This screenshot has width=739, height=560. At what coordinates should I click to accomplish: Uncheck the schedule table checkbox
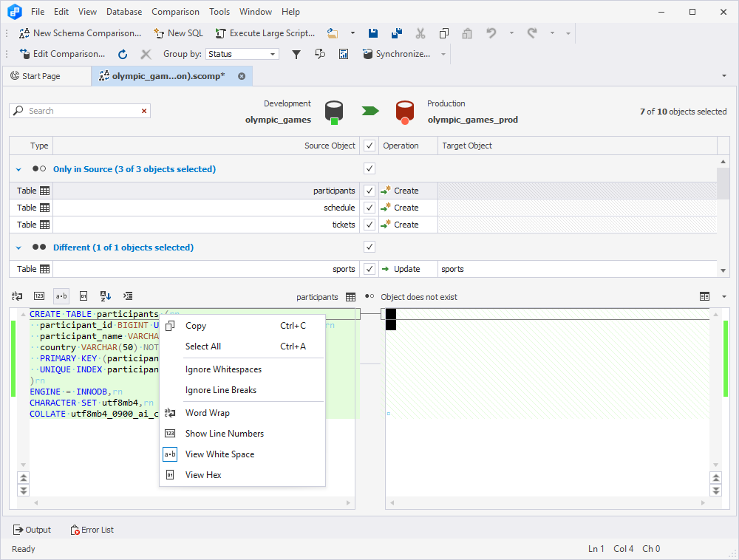point(369,208)
